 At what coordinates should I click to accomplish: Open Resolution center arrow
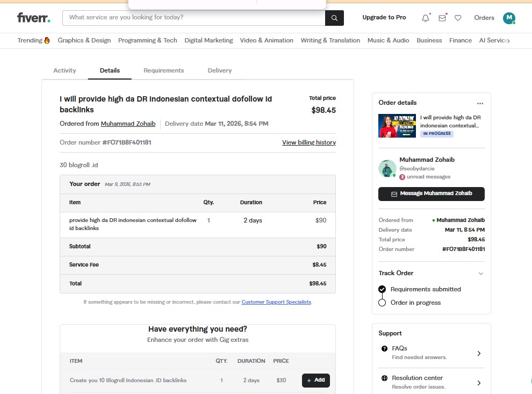479,383
